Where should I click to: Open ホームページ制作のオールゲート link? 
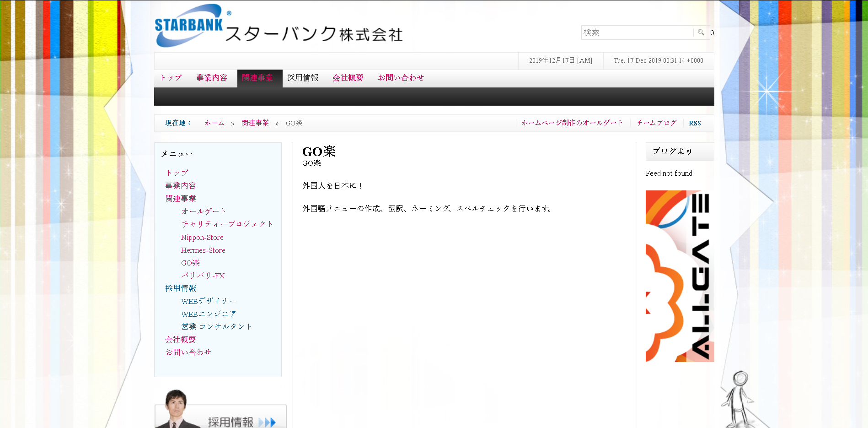coord(572,123)
